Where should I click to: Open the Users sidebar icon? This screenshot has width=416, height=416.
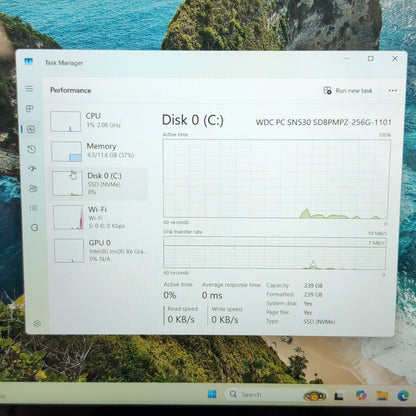point(33,189)
